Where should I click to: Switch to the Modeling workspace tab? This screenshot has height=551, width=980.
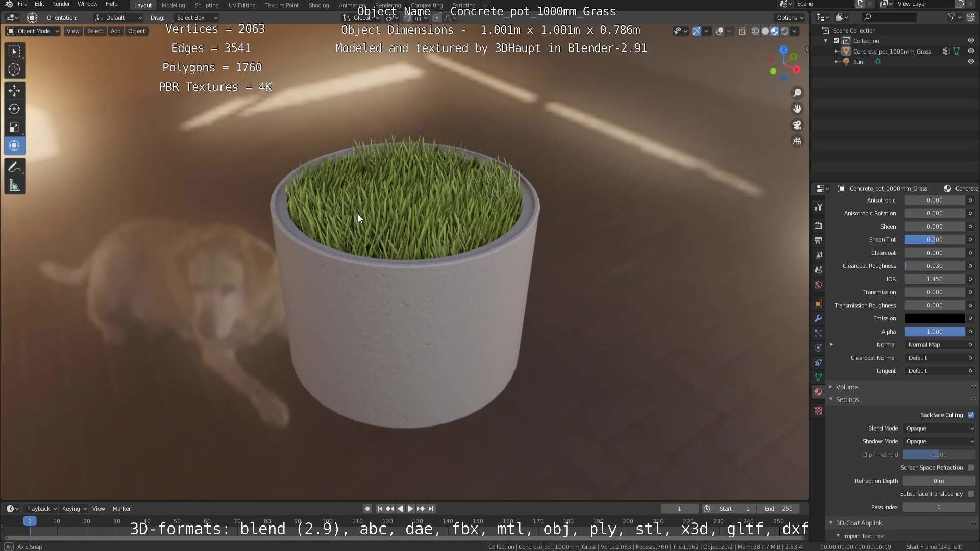173,5
